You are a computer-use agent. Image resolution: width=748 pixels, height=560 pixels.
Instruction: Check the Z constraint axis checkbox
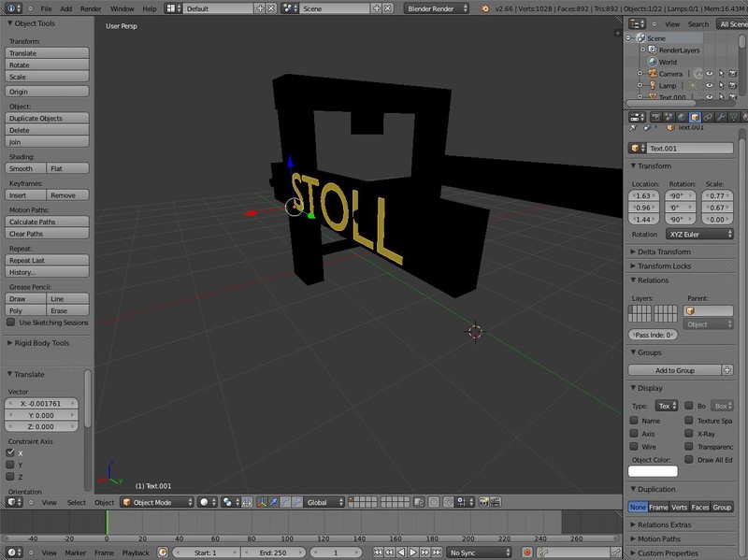point(10,477)
